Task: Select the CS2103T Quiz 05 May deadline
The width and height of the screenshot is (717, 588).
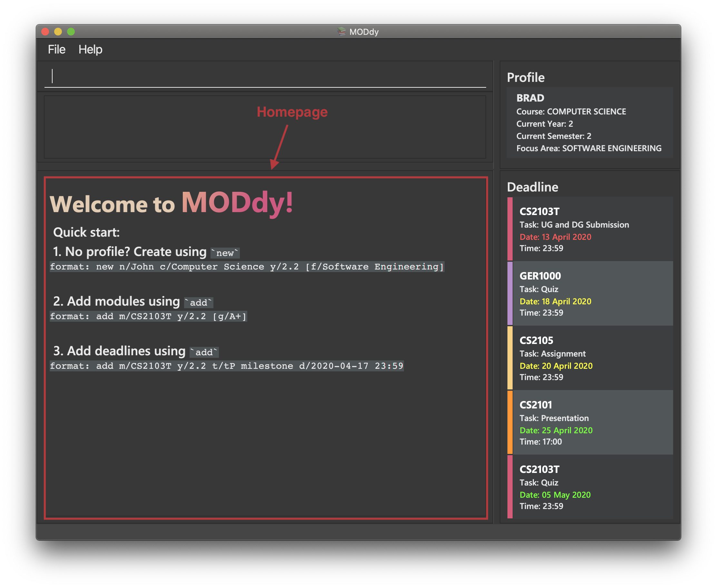Action: click(x=590, y=487)
